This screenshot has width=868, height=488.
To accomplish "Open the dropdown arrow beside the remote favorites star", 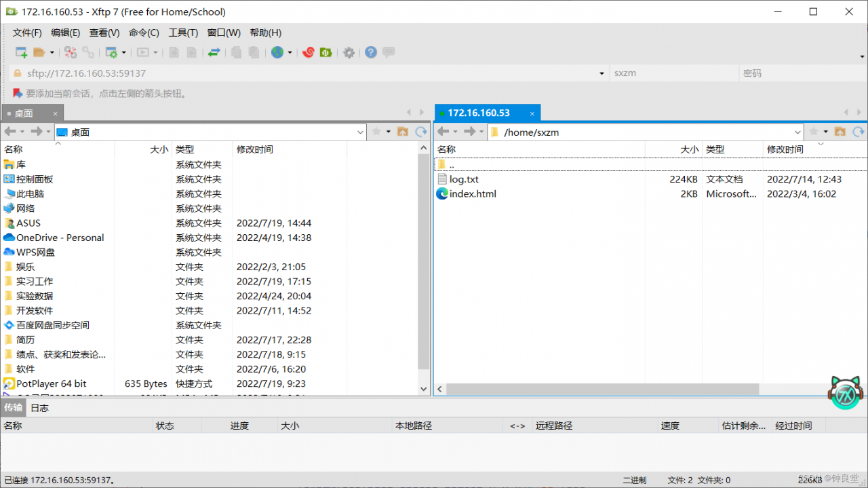I will (x=826, y=132).
